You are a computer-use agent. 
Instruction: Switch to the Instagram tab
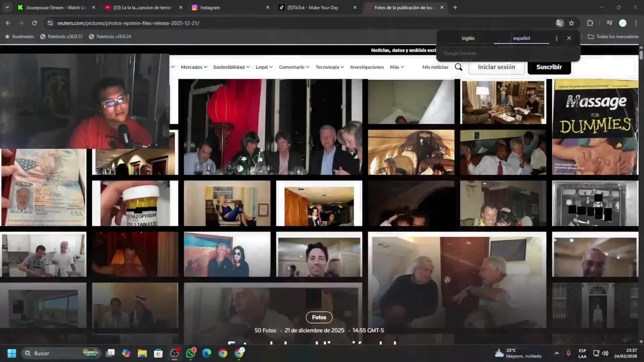pos(229,8)
